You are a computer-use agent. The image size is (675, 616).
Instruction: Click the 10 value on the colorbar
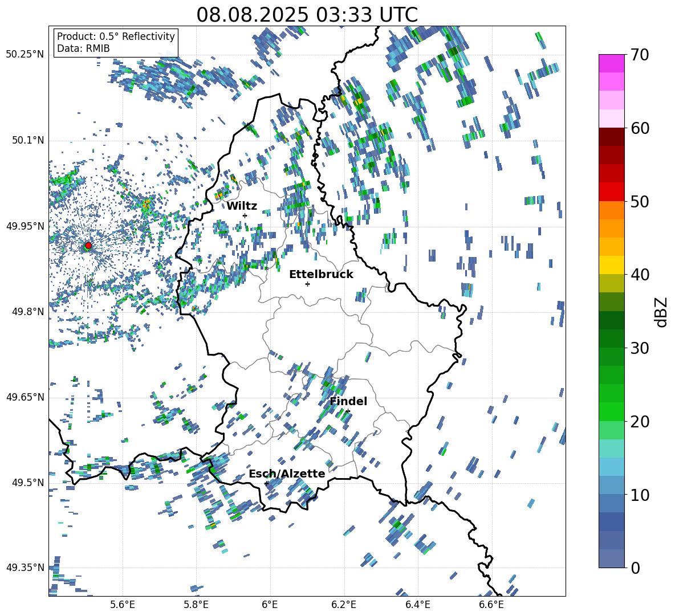tap(639, 495)
